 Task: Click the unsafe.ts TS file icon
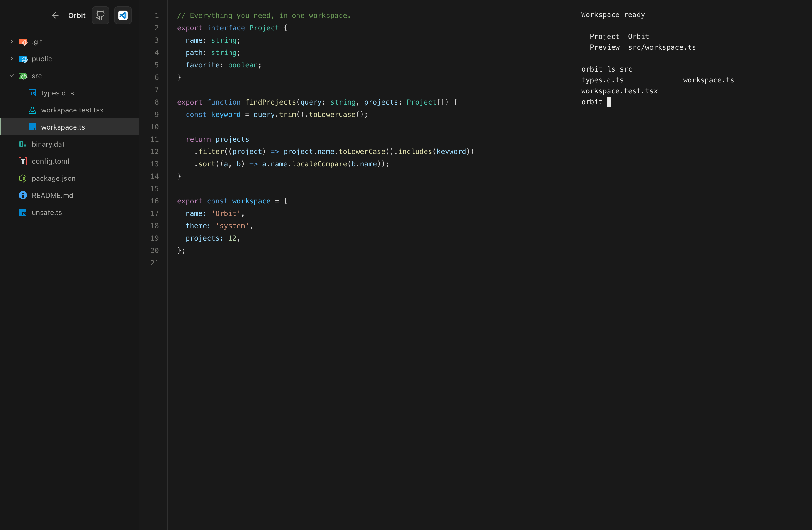click(x=23, y=212)
